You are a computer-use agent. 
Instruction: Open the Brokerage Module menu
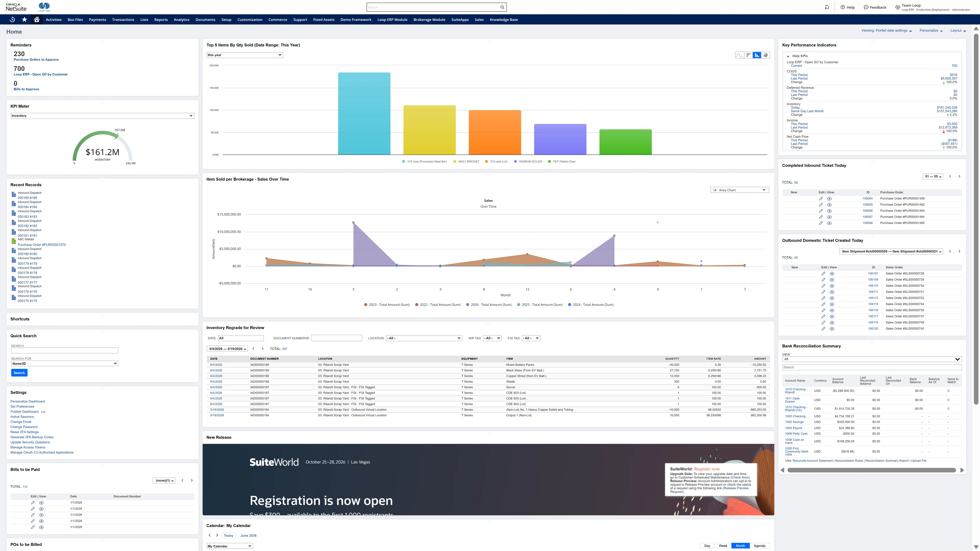click(x=429, y=20)
